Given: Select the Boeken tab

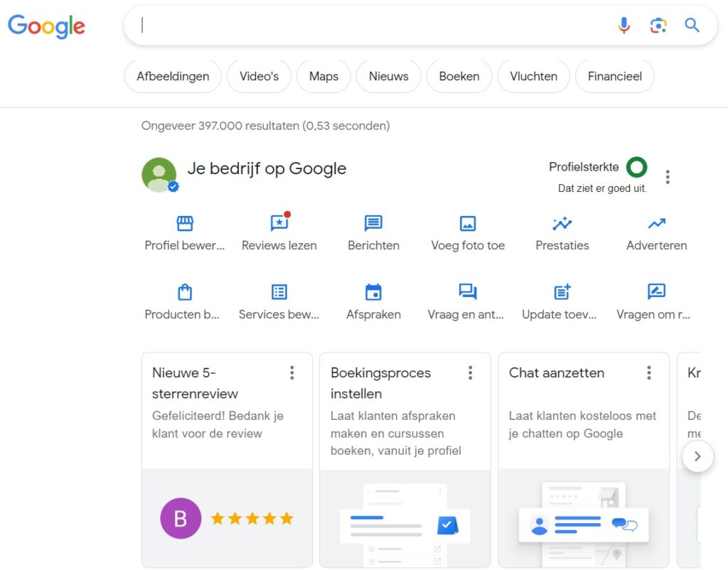Looking at the screenshot, I should [x=459, y=76].
